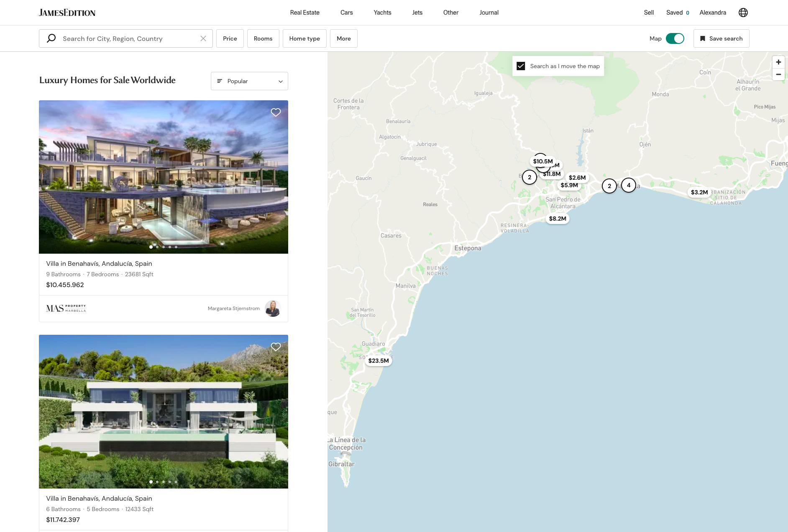Image resolution: width=788 pixels, height=532 pixels.
Task: Open the Popular sort dropdown
Action: point(249,81)
